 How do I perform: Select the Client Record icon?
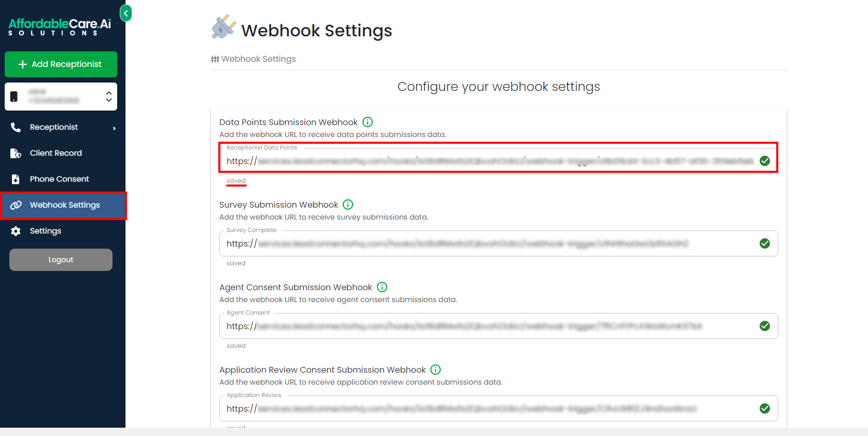pos(16,153)
